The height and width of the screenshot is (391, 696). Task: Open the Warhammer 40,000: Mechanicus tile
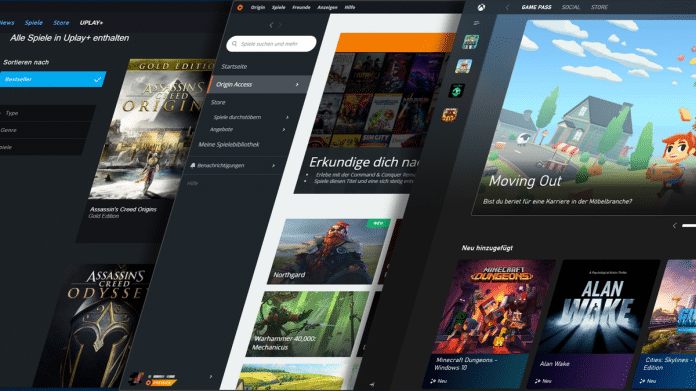point(308,324)
